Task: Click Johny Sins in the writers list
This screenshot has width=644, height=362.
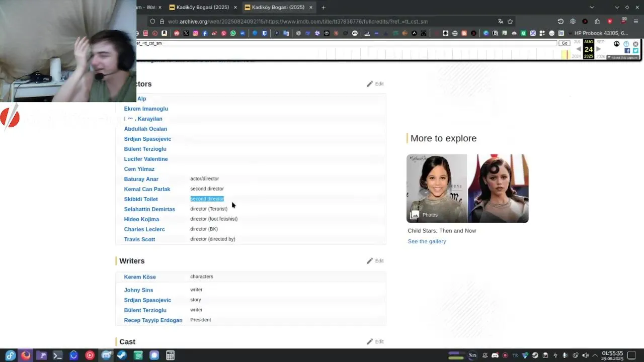Action: 138,290
